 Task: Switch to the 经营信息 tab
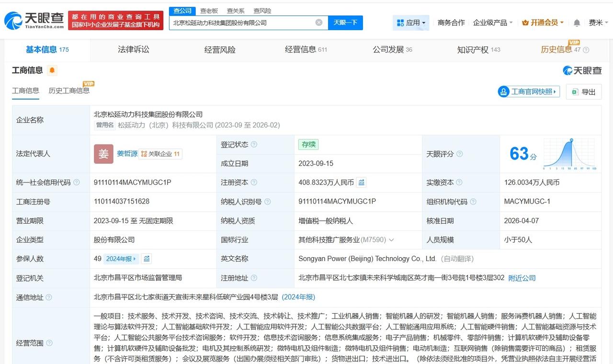tap(306, 49)
